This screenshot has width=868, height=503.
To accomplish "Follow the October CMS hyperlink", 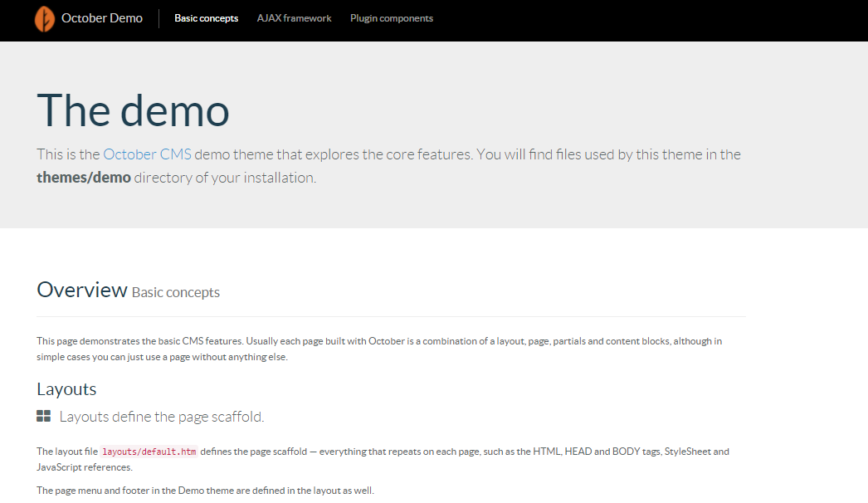I will click(x=147, y=154).
